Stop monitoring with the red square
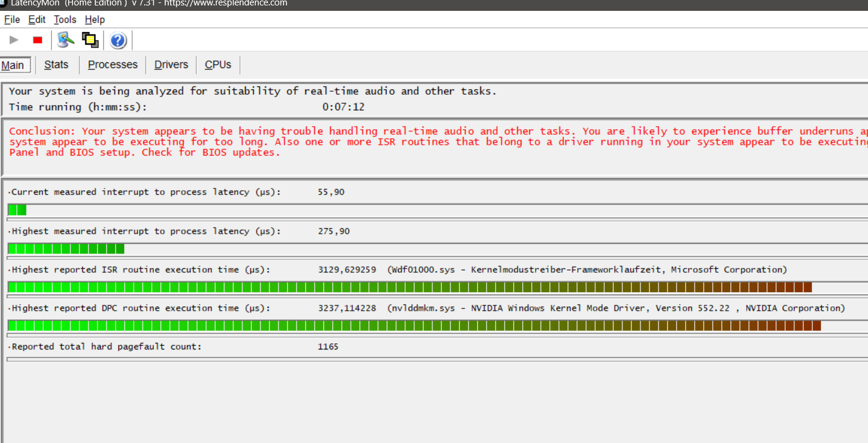868x443 pixels. point(37,40)
